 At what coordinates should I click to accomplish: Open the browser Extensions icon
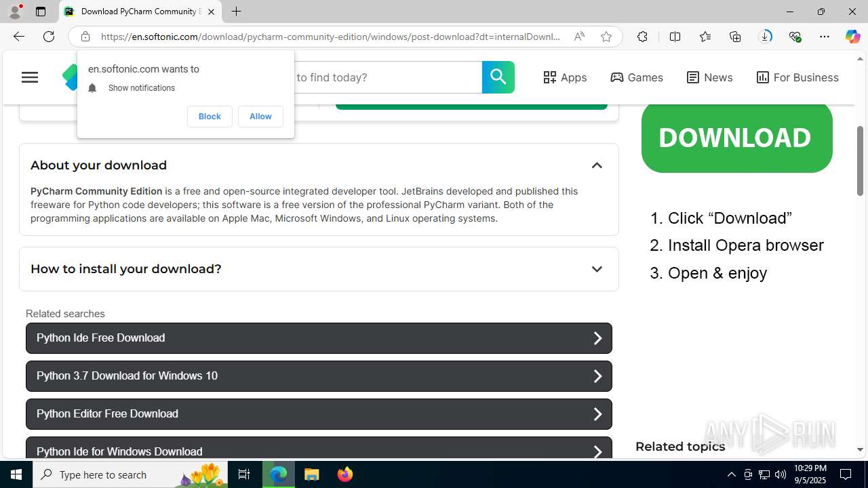click(642, 37)
